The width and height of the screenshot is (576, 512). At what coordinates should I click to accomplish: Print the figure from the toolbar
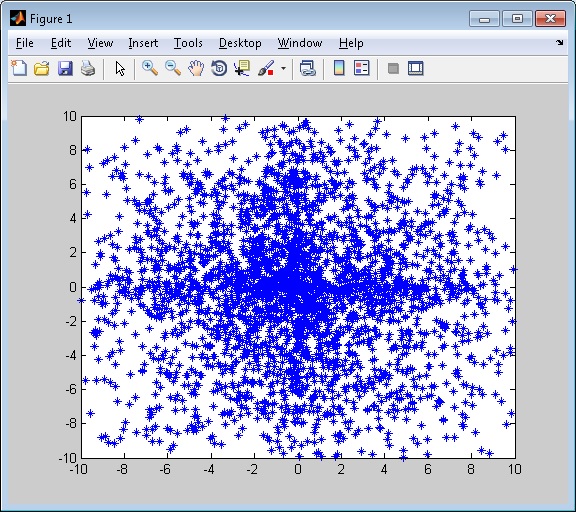[x=88, y=68]
